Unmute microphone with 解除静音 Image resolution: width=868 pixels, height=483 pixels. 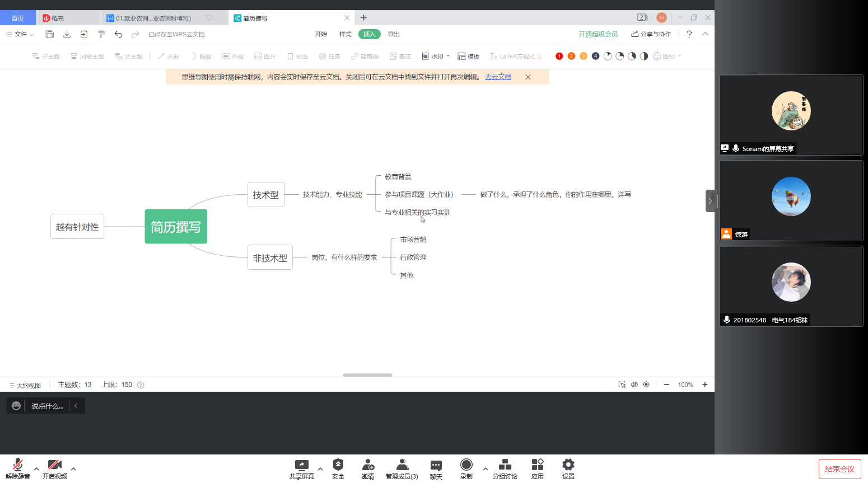tap(18, 468)
